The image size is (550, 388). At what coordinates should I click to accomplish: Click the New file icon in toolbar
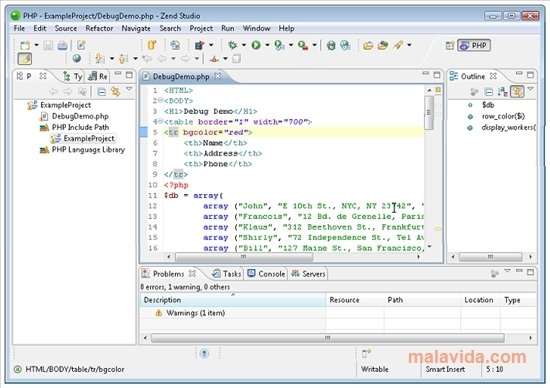coord(25,45)
